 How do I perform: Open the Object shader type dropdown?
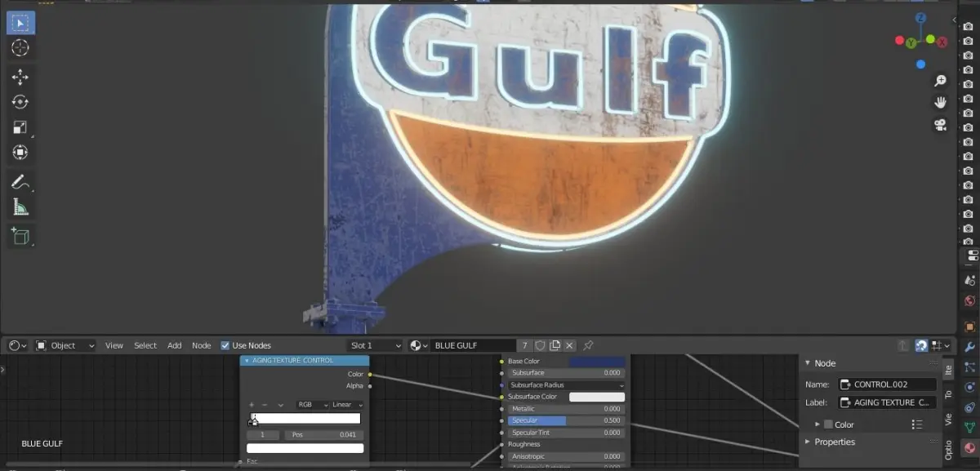[65, 345]
